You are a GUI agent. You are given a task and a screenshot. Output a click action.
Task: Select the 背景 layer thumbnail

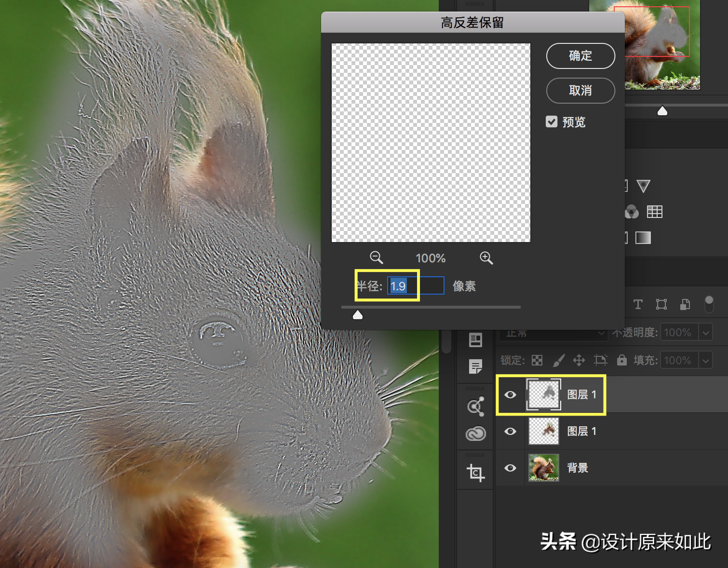544,468
